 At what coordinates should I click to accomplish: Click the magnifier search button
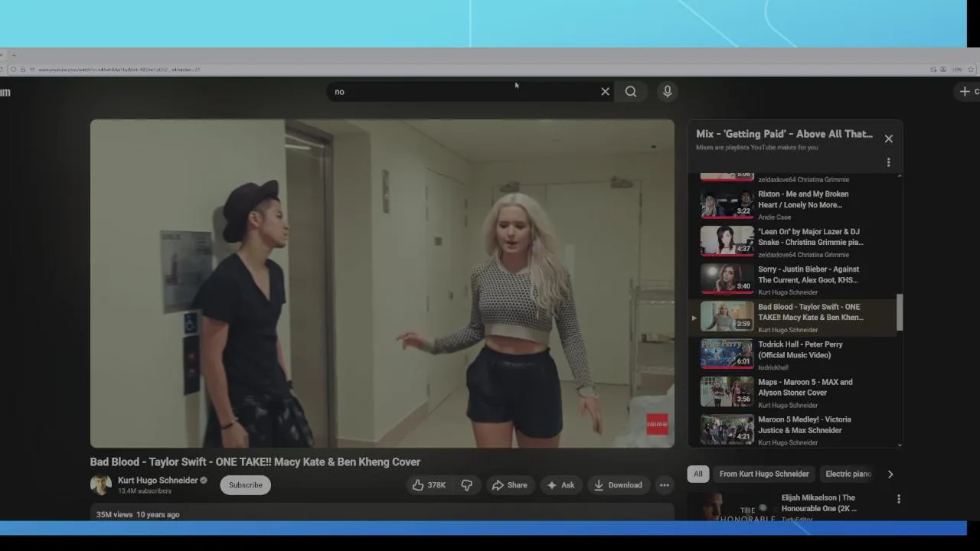click(631, 92)
